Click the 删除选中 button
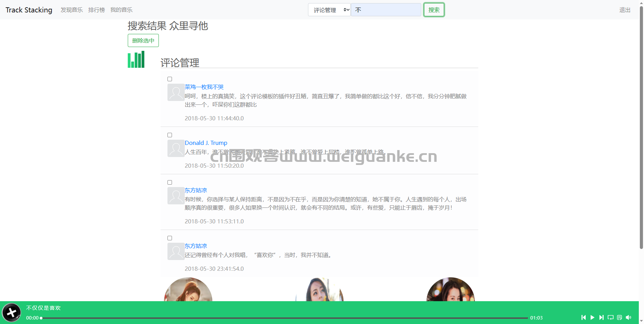644x324 pixels. (x=143, y=40)
